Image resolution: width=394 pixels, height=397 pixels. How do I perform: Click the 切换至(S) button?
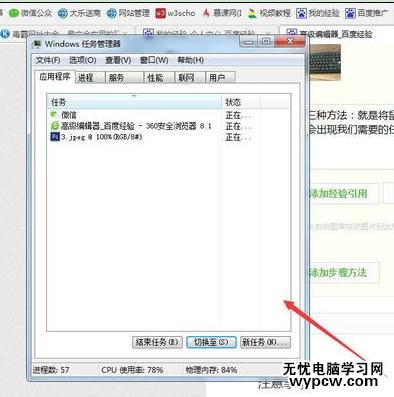211,342
